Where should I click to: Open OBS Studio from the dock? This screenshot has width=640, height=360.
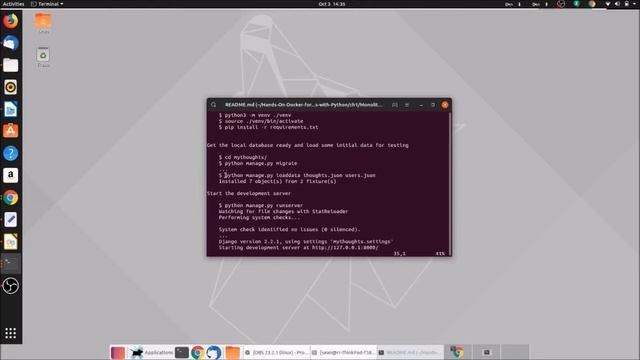pos(11,286)
